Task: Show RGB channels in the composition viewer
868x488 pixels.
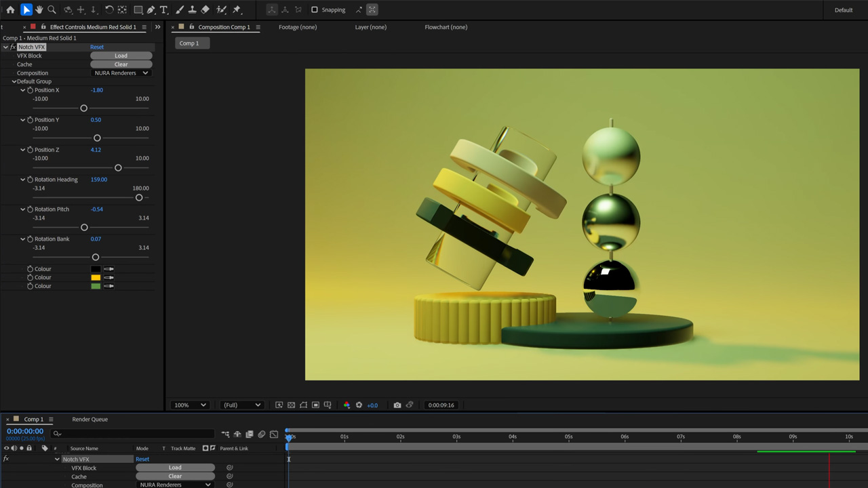Action: click(x=347, y=405)
